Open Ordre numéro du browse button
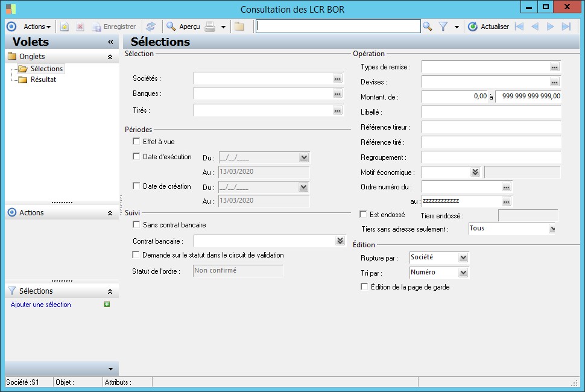Screen dimensions: 585x392 pyautogui.click(x=506, y=187)
